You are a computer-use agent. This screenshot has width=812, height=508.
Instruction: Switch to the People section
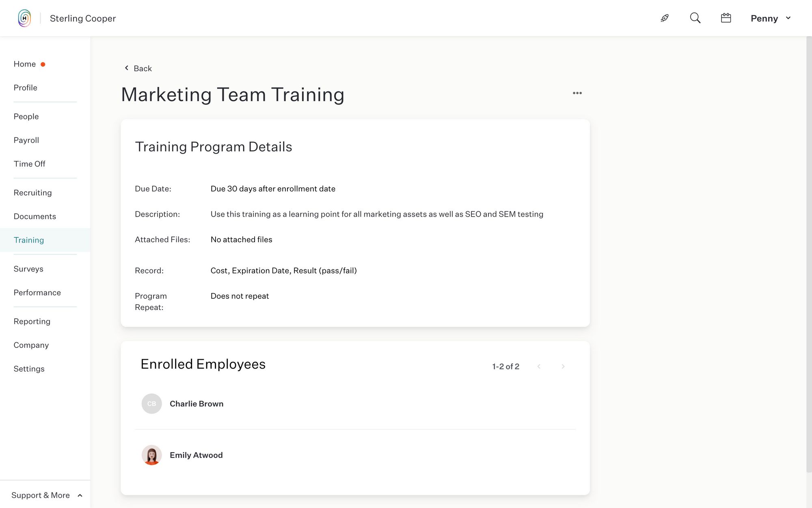pos(26,116)
